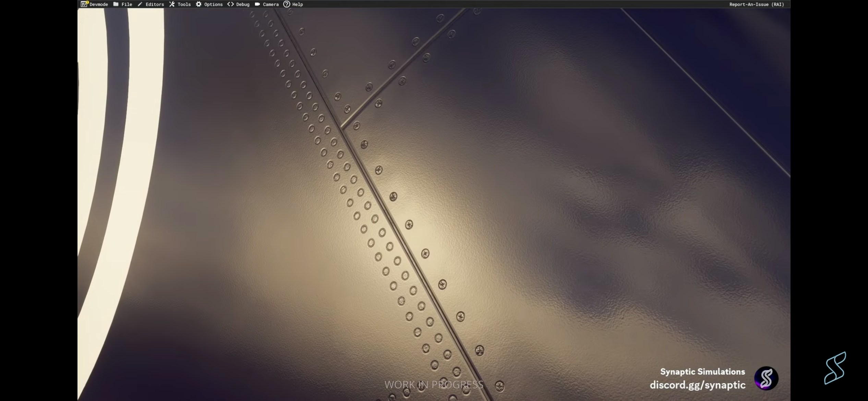Click the gear icon beside Options
Screen dimensions: 868x401
click(x=198, y=4)
